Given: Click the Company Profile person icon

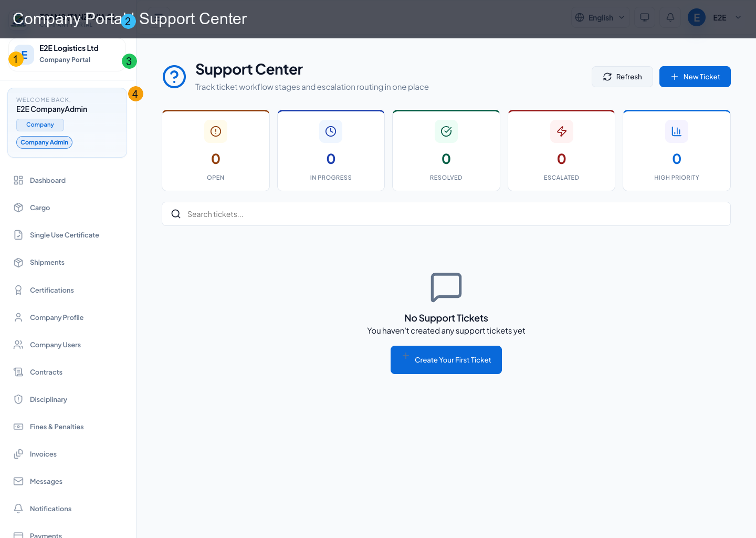Looking at the screenshot, I should 18,317.
